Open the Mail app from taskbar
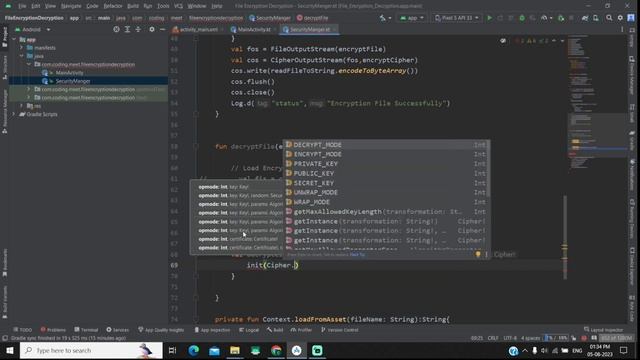 point(214,351)
